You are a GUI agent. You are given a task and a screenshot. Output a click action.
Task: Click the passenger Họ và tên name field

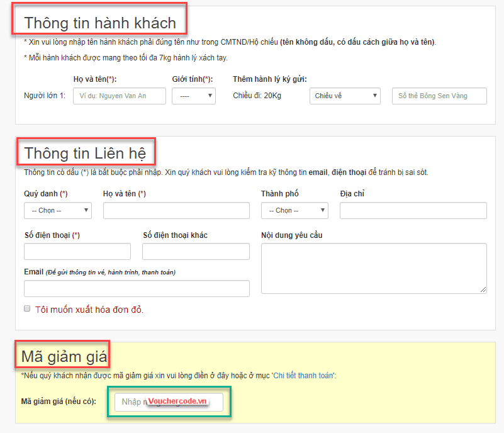(x=120, y=96)
